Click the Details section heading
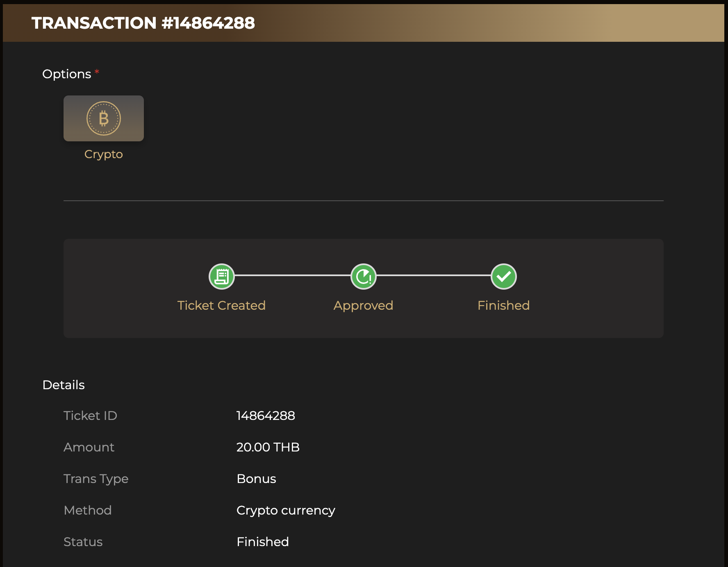Viewport: 728px width, 567px height. point(64,385)
